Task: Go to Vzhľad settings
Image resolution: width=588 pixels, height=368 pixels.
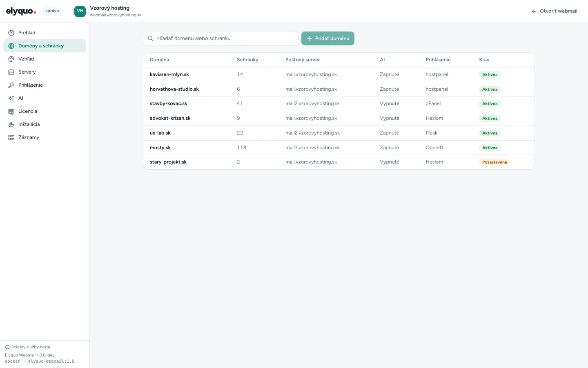Action: (x=45, y=59)
